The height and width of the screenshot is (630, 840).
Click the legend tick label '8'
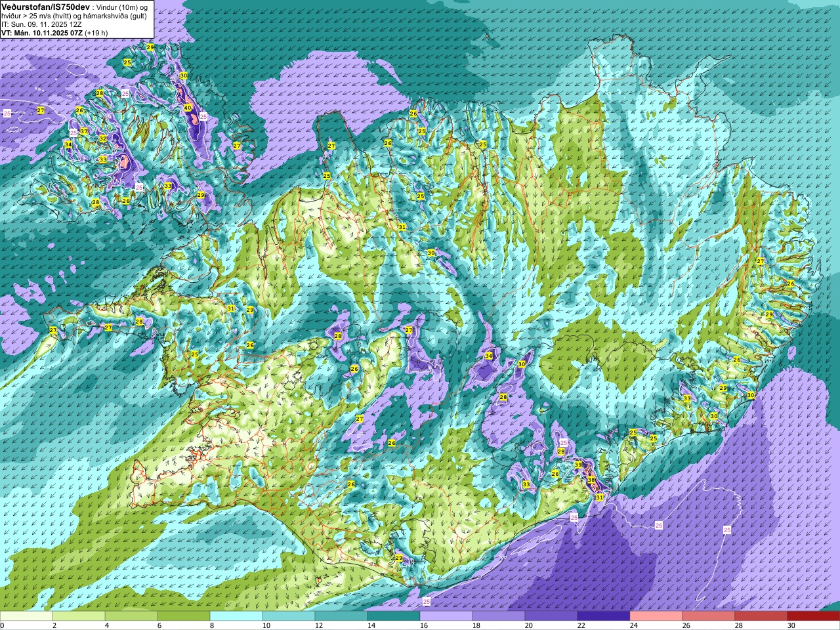tap(212, 625)
